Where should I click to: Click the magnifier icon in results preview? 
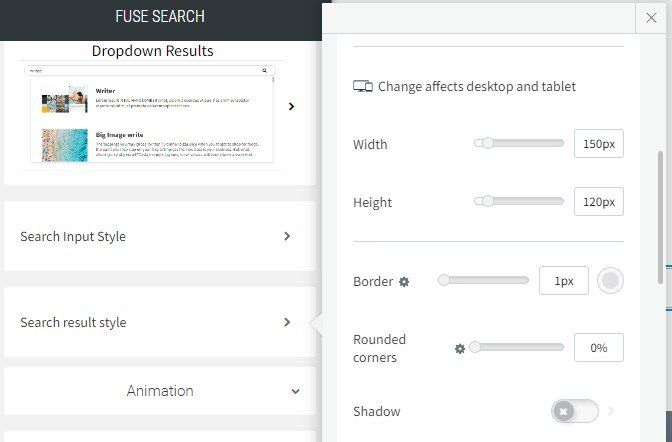click(265, 71)
